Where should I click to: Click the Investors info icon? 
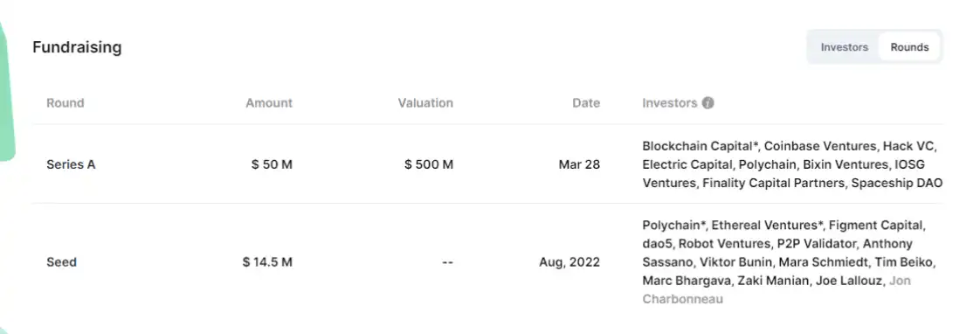tap(707, 103)
